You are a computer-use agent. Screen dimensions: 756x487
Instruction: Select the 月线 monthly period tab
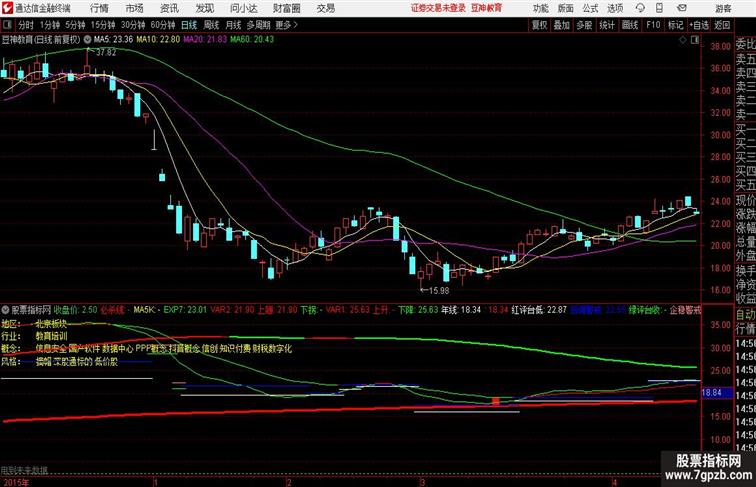coord(233,25)
